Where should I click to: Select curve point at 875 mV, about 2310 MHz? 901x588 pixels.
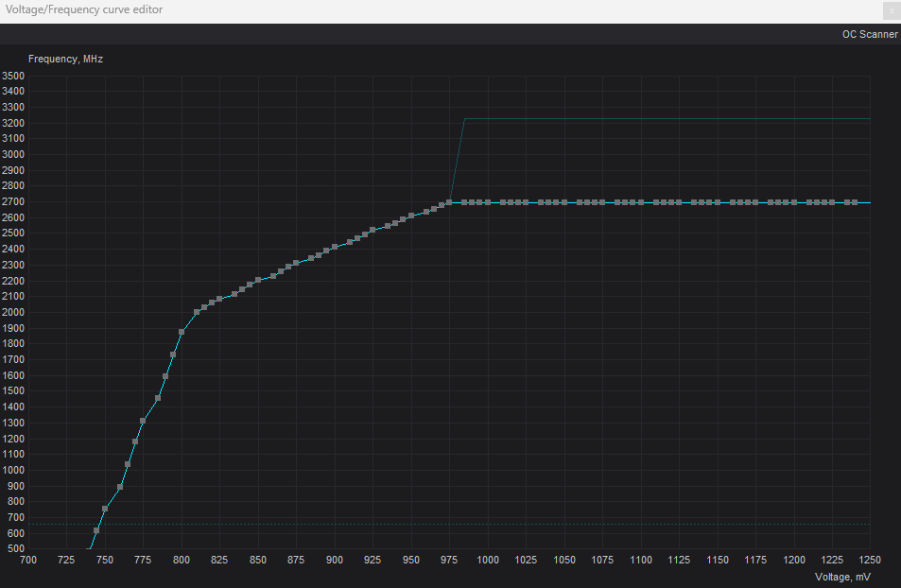click(296, 263)
